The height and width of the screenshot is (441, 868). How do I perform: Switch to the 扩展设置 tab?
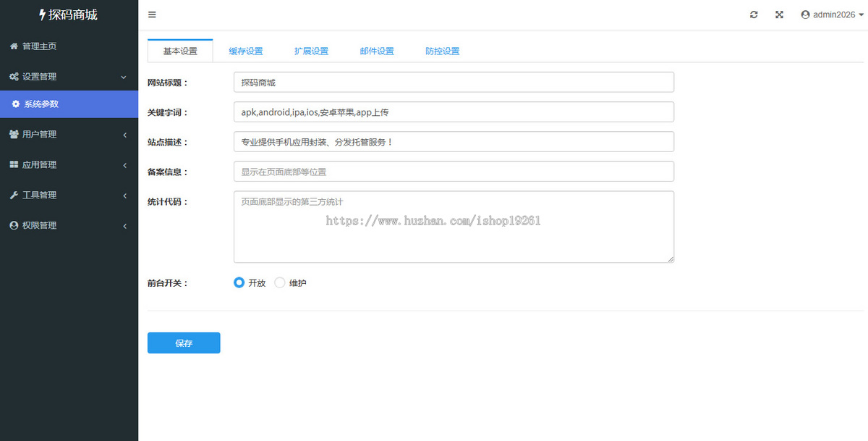click(311, 51)
